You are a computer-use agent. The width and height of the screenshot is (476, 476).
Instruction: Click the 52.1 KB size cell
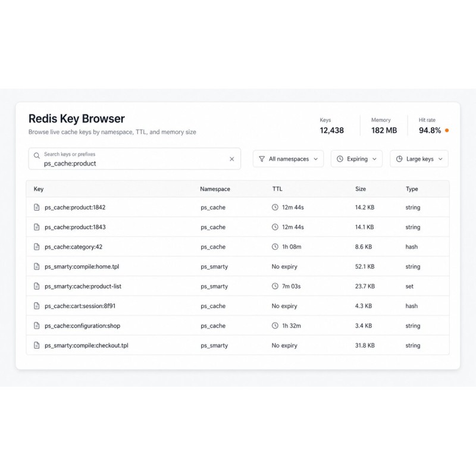pyautogui.click(x=365, y=267)
